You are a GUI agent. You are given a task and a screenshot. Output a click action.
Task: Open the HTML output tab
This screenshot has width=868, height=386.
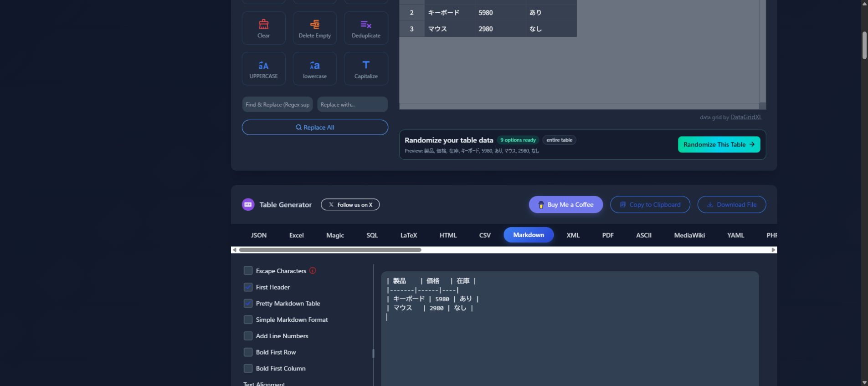[448, 235]
